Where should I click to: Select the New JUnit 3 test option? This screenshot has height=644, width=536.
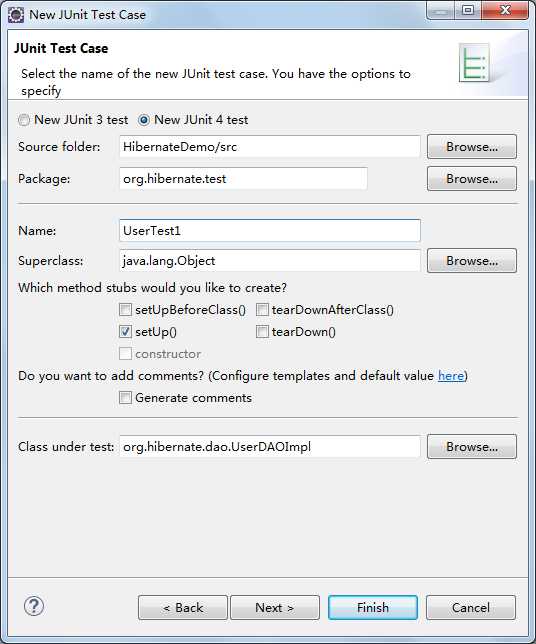pyautogui.click(x=24, y=120)
